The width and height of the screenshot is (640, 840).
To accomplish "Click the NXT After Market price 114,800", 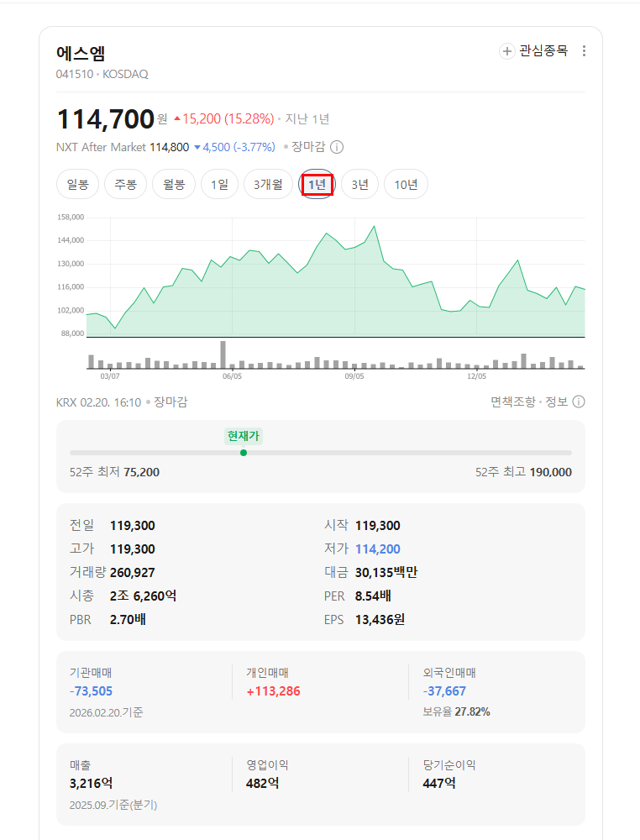I will 169,147.
